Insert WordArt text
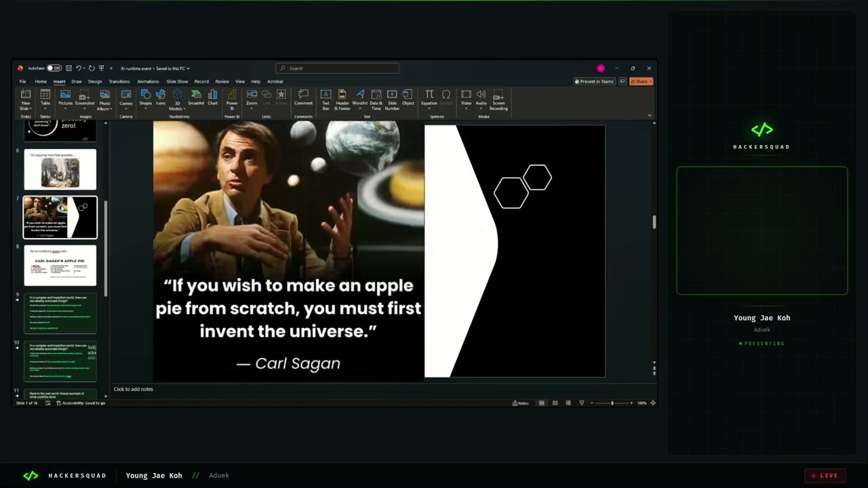This screenshot has width=868, height=488. 360,99
